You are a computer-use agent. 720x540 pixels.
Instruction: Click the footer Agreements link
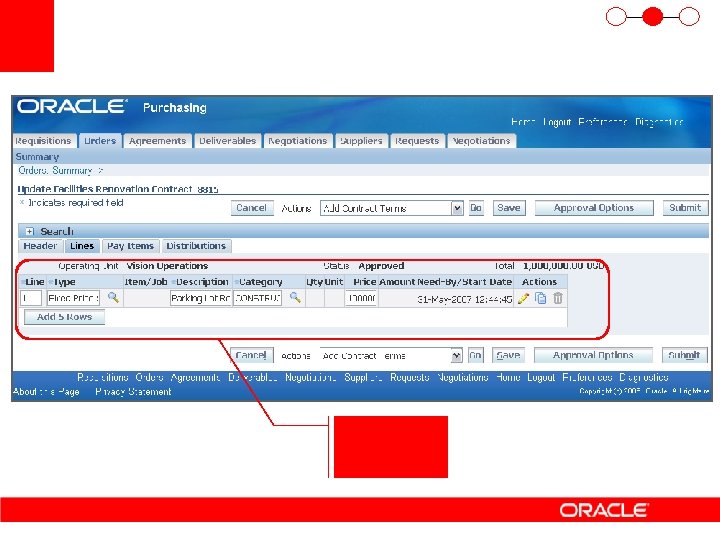tap(195, 377)
